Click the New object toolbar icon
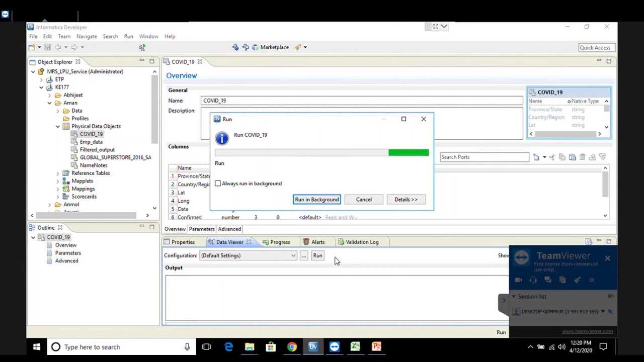 (x=32, y=47)
